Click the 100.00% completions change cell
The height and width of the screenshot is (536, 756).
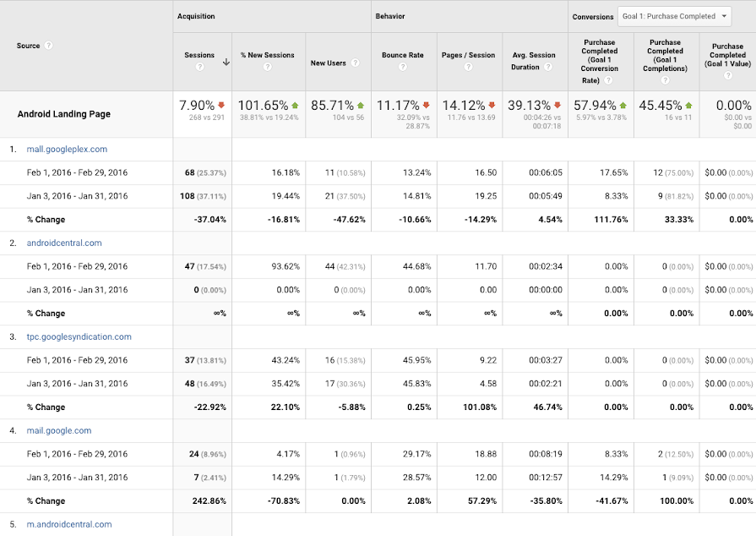tap(677, 500)
